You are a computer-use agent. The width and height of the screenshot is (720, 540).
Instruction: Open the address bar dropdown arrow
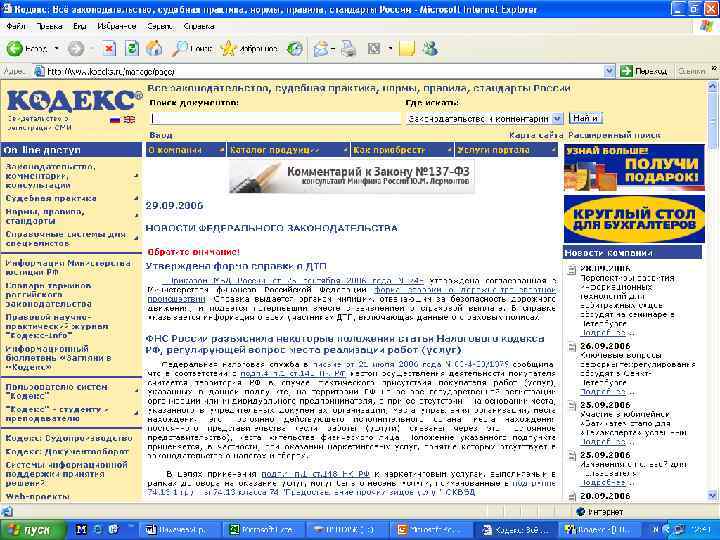pos(609,71)
